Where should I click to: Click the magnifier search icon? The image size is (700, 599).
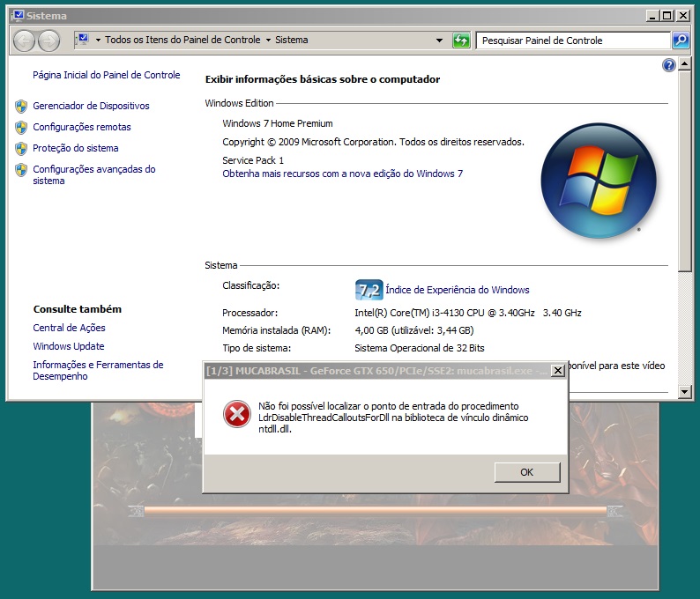(x=681, y=41)
